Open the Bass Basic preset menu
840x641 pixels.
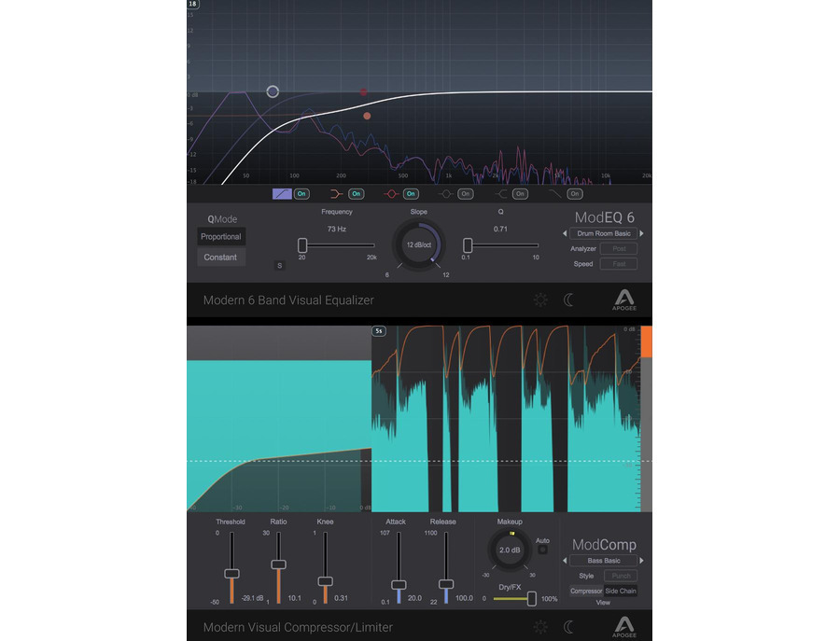pos(603,561)
